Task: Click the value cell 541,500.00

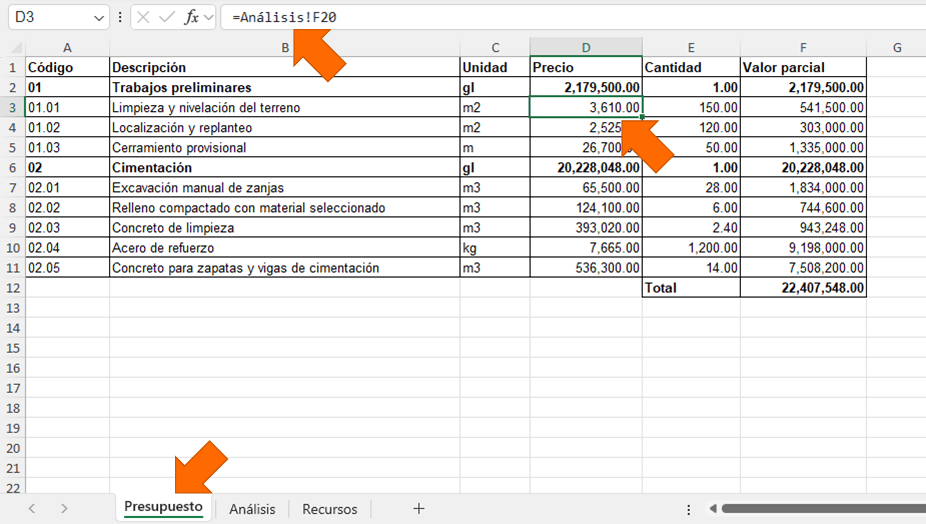Action: click(x=803, y=108)
